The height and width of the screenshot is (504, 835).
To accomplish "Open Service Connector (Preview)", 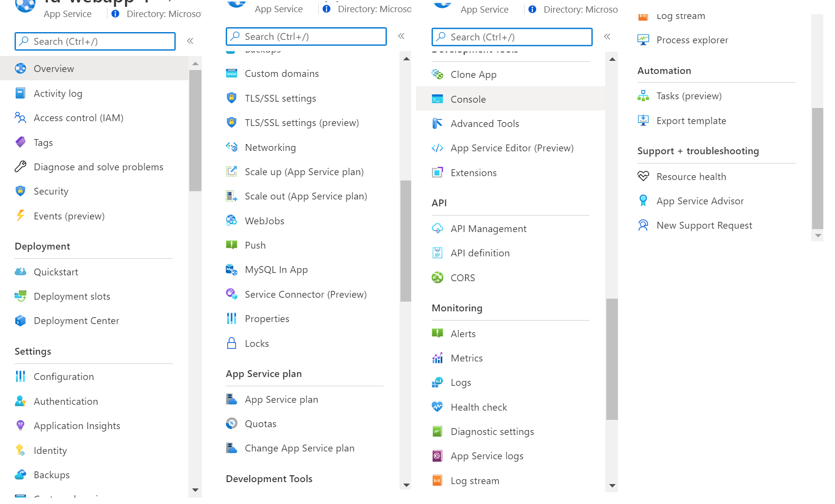I will pyautogui.click(x=306, y=294).
